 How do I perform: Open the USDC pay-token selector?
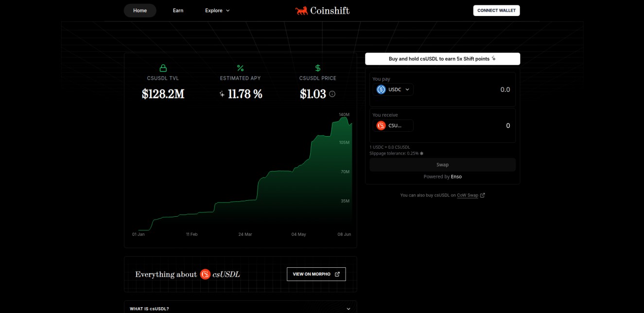click(x=393, y=89)
